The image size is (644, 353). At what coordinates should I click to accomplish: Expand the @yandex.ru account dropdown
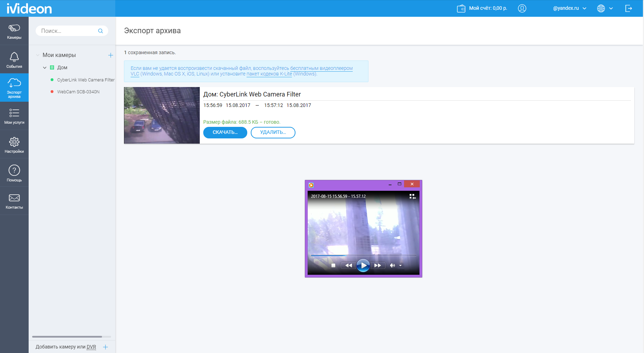[x=569, y=8]
